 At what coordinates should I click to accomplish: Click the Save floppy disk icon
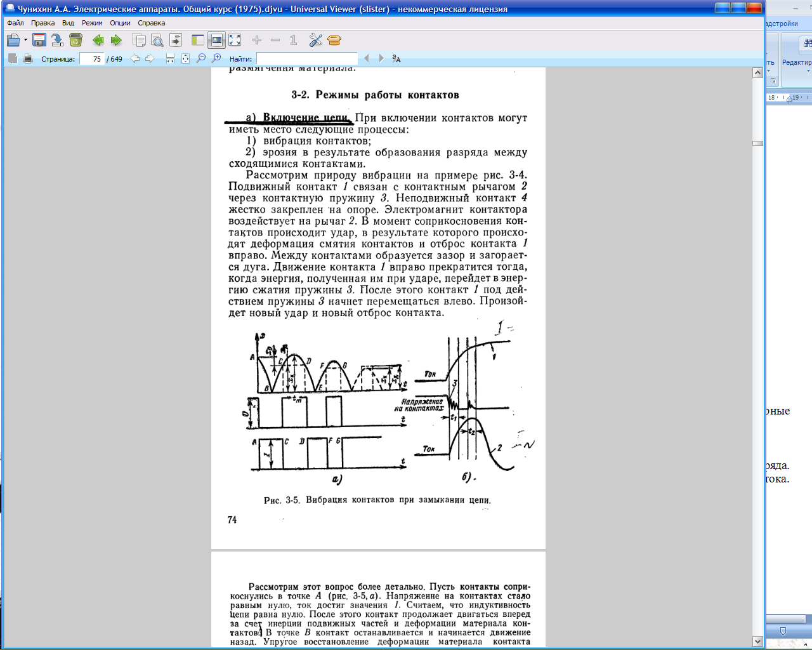tap(39, 40)
